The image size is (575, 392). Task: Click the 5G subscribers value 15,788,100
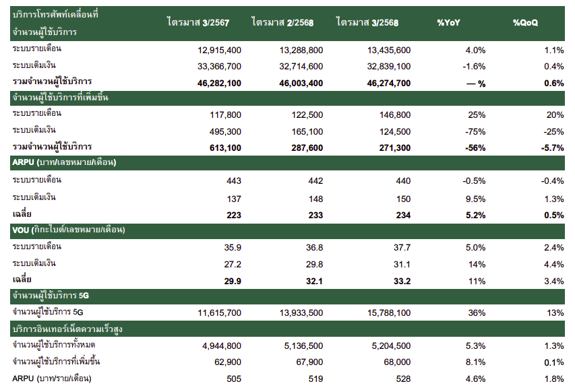coord(384,313)
